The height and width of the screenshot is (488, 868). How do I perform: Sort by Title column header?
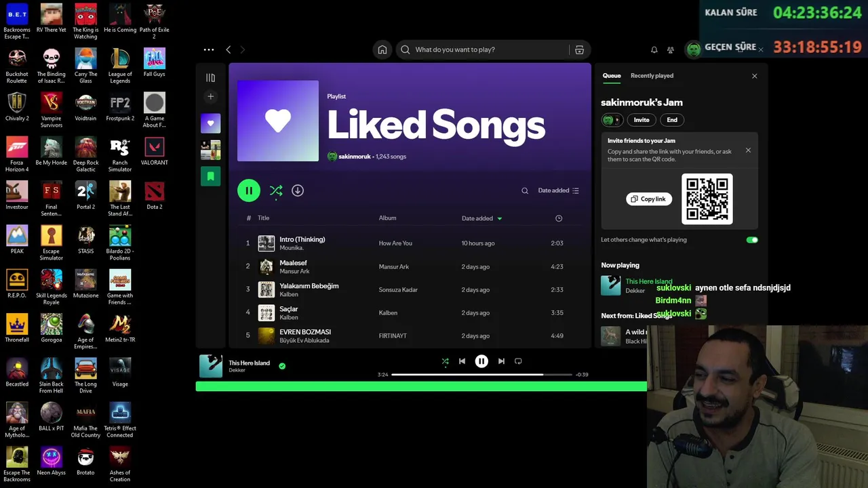pos(263,218)
